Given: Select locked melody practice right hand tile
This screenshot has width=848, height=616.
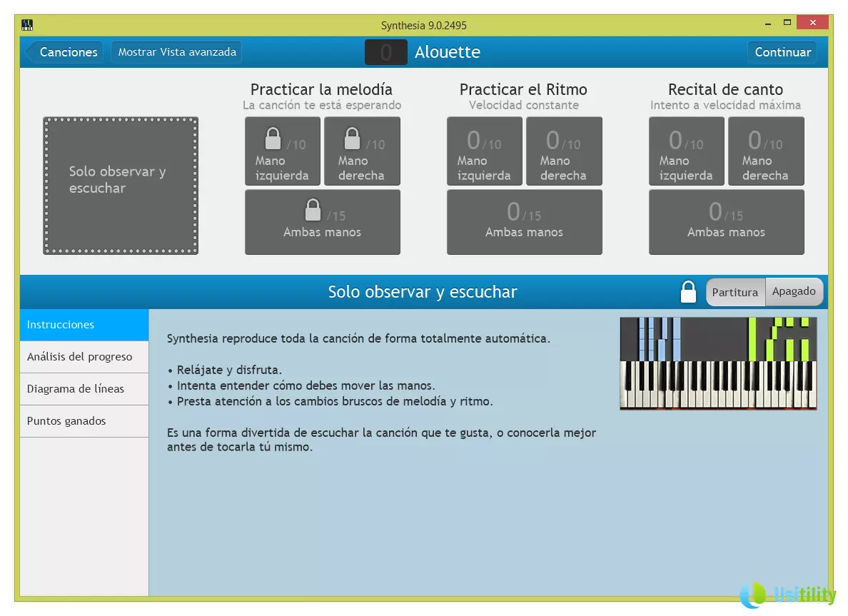Looking at the screenshot, I should point(362,151).
